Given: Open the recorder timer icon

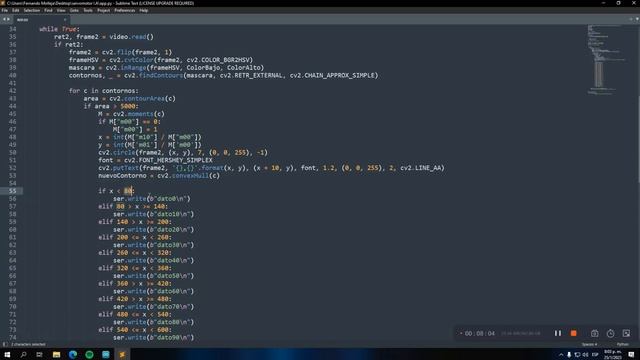Looking at the screenshot, I should click(610, 333).
